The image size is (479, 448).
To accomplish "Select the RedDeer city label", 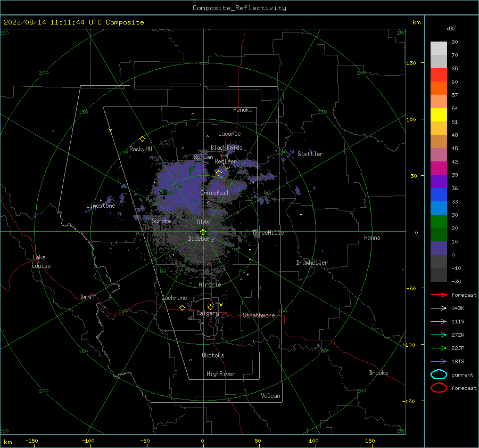I will click(226, 161).
